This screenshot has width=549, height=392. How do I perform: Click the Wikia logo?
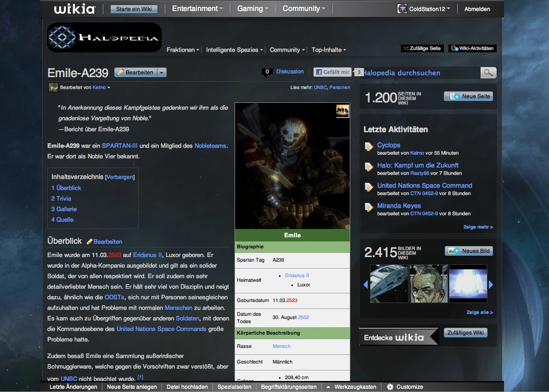[74, 9]
